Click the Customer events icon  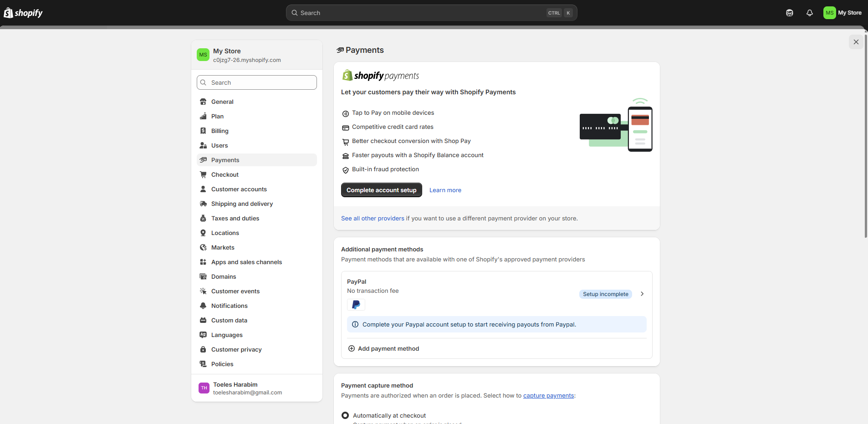[203, 291]
